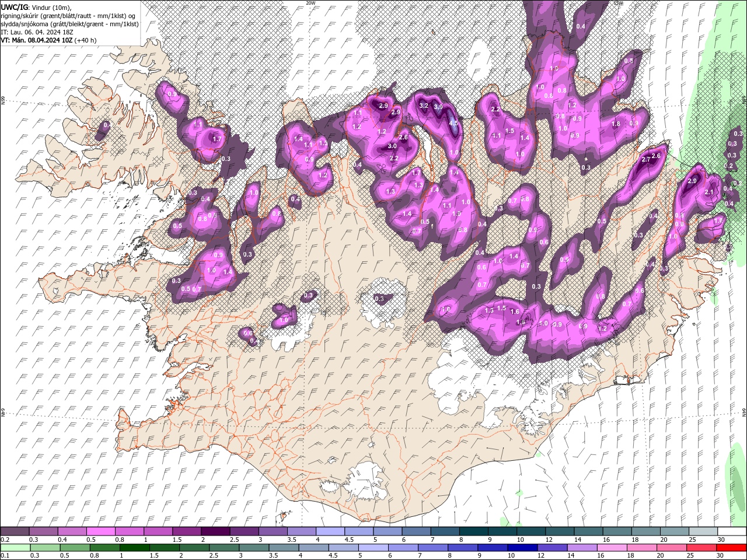Click the '20W' longitude label at top

pos(310,2)
